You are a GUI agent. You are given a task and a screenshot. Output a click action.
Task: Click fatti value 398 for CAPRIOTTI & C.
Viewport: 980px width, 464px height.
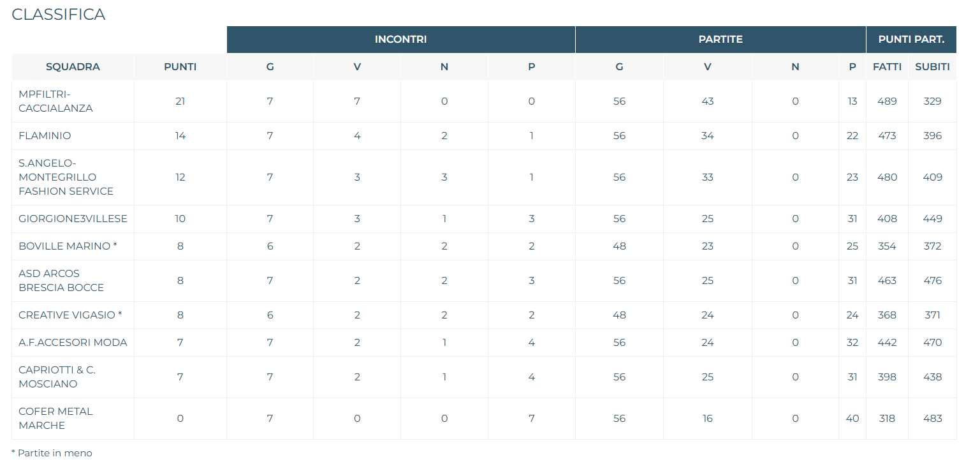click(887, 377)
